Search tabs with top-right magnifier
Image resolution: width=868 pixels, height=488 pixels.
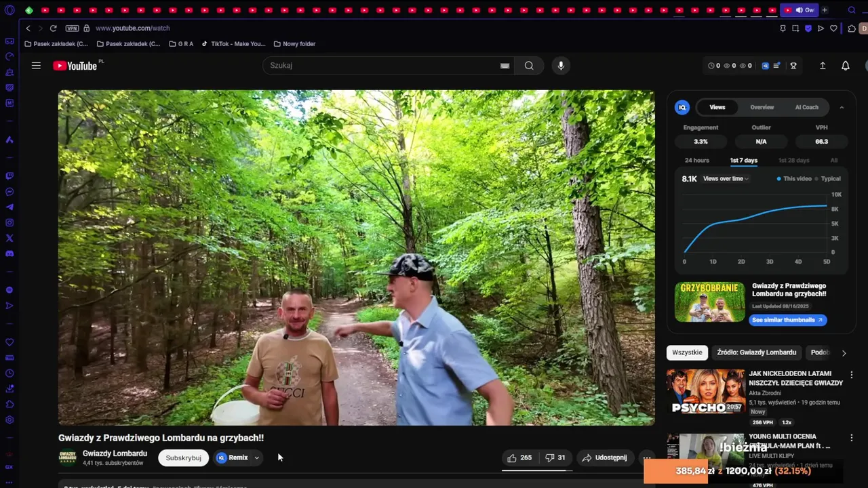point(852,10)
